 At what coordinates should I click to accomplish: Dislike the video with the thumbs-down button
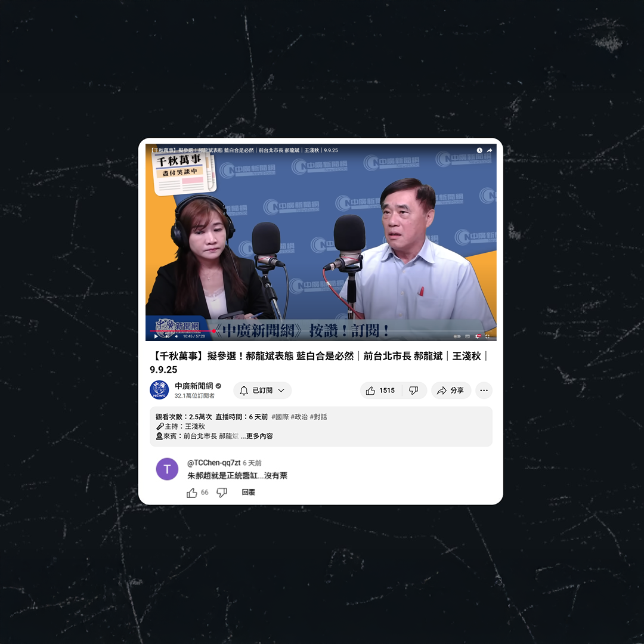[x=414, y=390]
